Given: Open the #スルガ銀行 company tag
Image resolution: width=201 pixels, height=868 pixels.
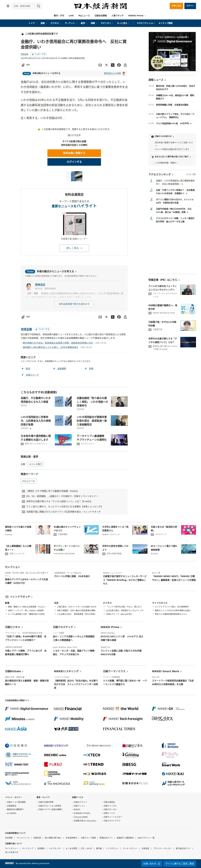Looking at the screenshot, I should pyautogui.click(x=35, y=464).
